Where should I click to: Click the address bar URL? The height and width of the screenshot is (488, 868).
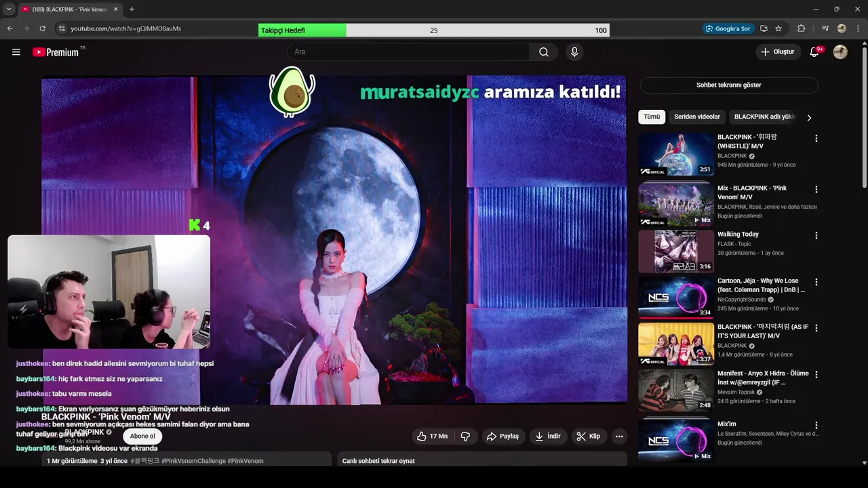click(x=126, y=28)
